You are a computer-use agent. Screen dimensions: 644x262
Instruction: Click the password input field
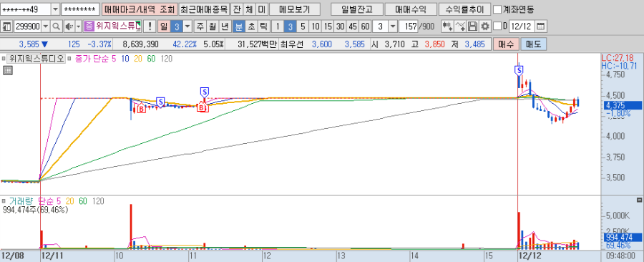point(80,9)
